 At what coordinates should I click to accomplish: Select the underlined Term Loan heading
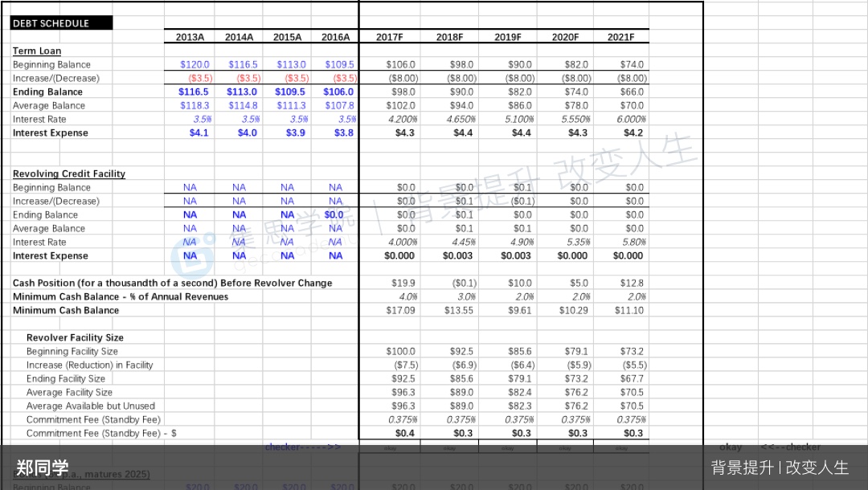click(x=37, y=51)
